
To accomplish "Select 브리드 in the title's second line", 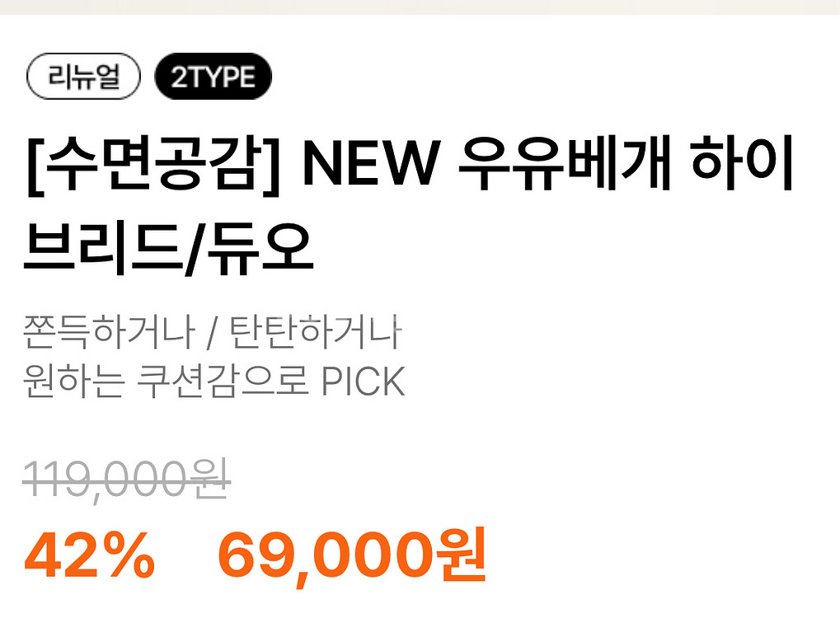I will click(x=101, y=247).
